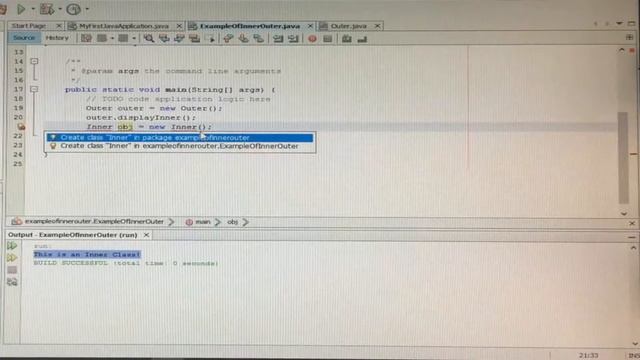This screenshot has height=360, width=640.
Task: Close the Outer.java tab
Action: [378, 26]
